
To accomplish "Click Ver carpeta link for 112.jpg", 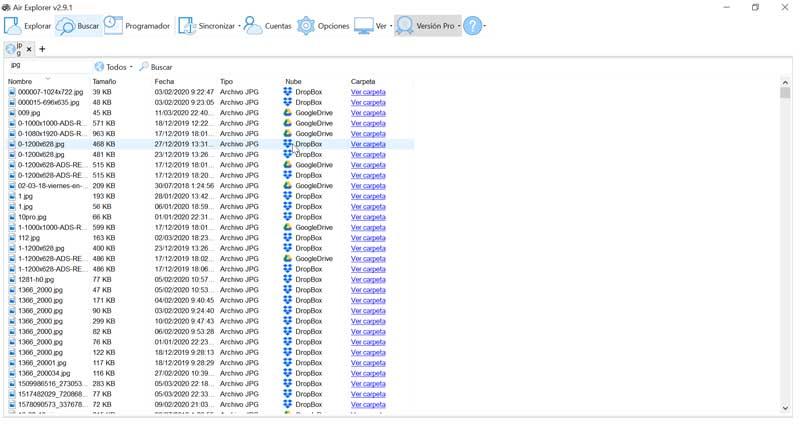I will point(368,238).
